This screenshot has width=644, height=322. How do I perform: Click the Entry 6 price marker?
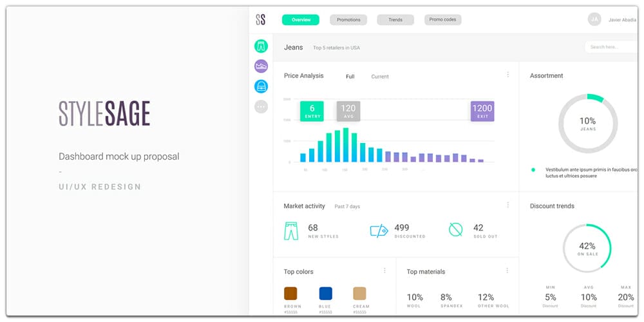(x=312, y=111)
